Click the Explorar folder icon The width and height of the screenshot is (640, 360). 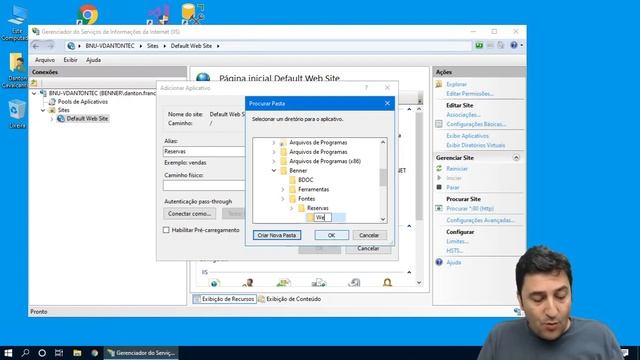439,84
